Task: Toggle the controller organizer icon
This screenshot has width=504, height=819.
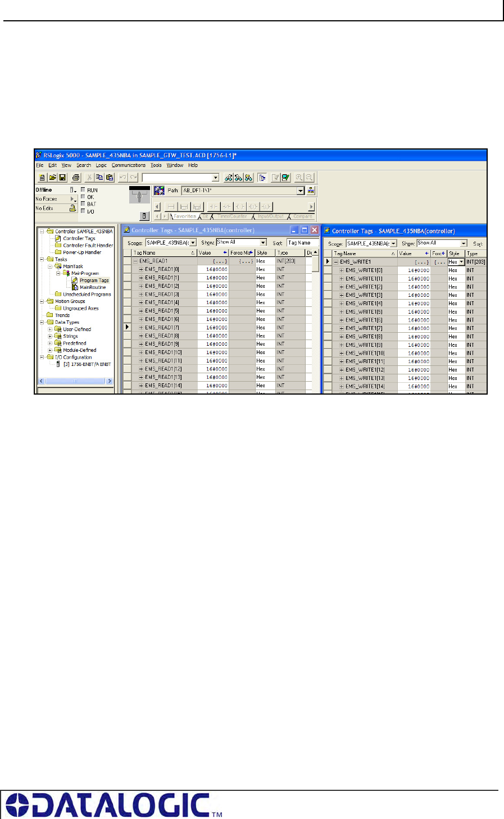Action: (x=262, y=177)
